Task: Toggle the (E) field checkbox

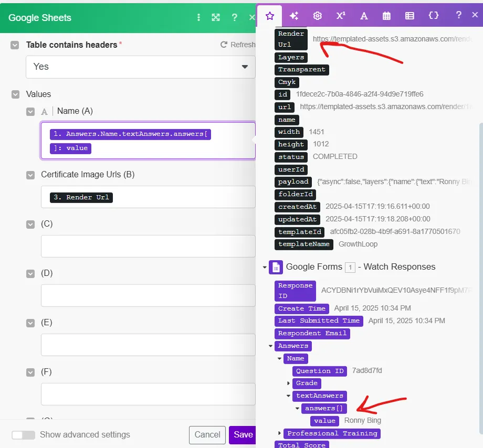Action: coord(30,323)
